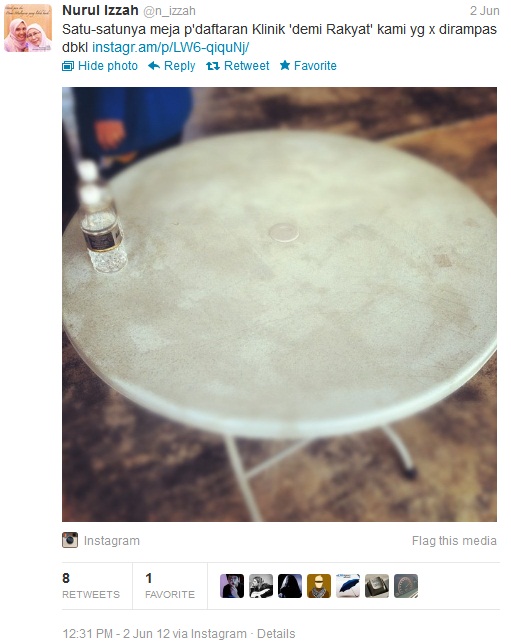Open the yellow-helmet retweeter avatar
Image resolution: width=511 pixels, height=643 pixels.
319,586
